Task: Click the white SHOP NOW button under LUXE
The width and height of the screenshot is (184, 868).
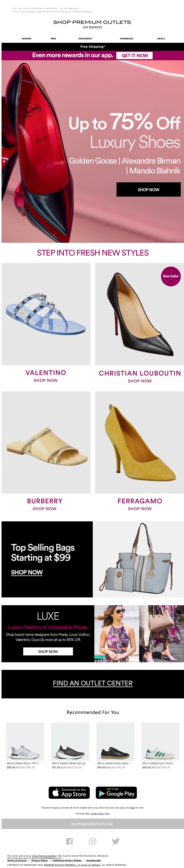Action: tap(48, 651)
